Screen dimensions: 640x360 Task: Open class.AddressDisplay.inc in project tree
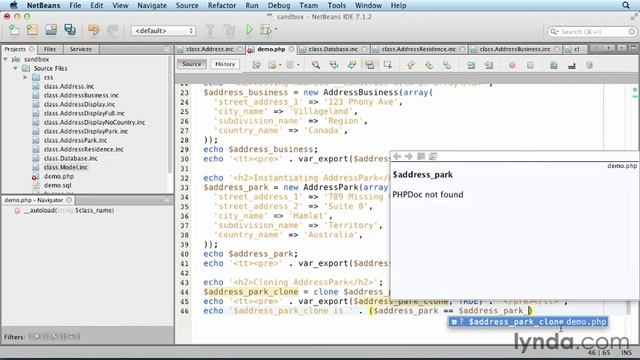79,104
